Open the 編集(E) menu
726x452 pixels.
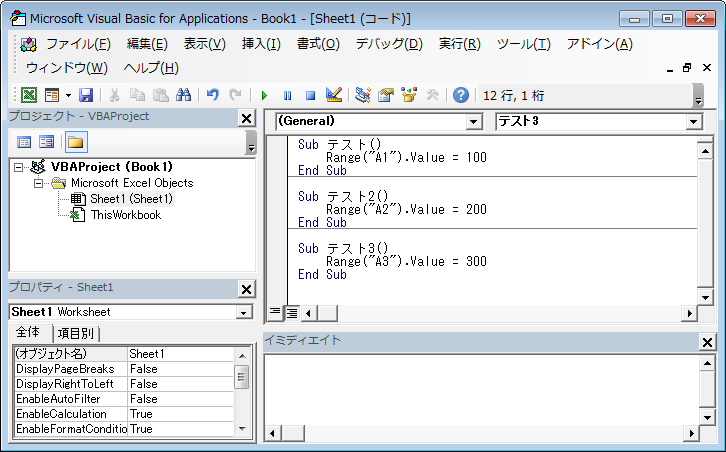[147, 44]
